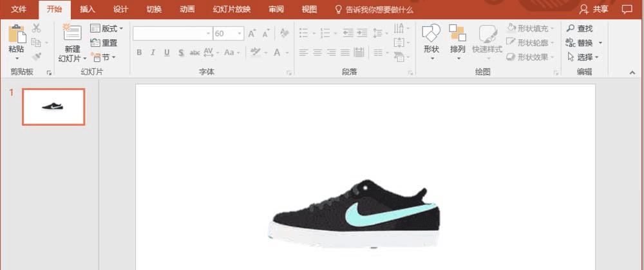Open the comments speech bubble icon
644x270 pixels.
(x=627, y=10)
